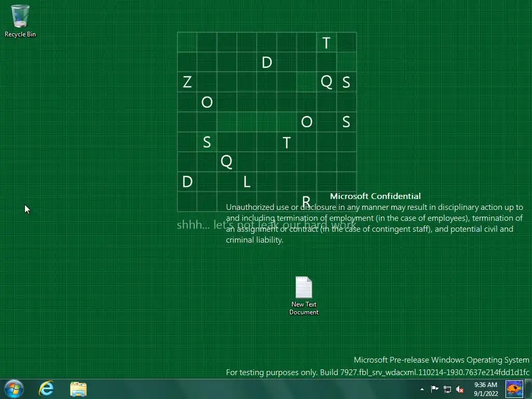Open Action Center flag icon
Image resolution: width=532 pixels, height=399 pixels.
(434, 389)
